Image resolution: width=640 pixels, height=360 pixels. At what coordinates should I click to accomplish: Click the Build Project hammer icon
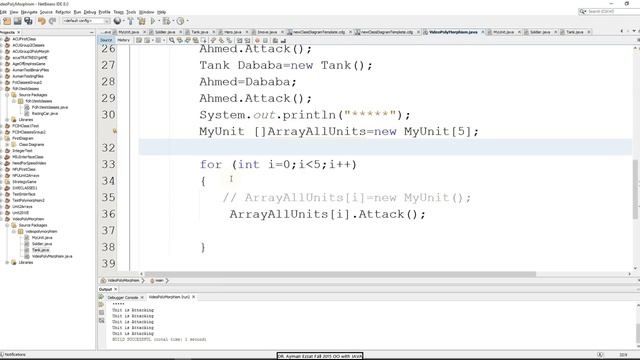click(131, 21)
